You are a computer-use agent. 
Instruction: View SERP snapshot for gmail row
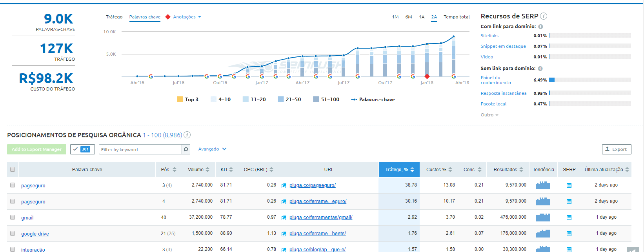coord(569,218)
